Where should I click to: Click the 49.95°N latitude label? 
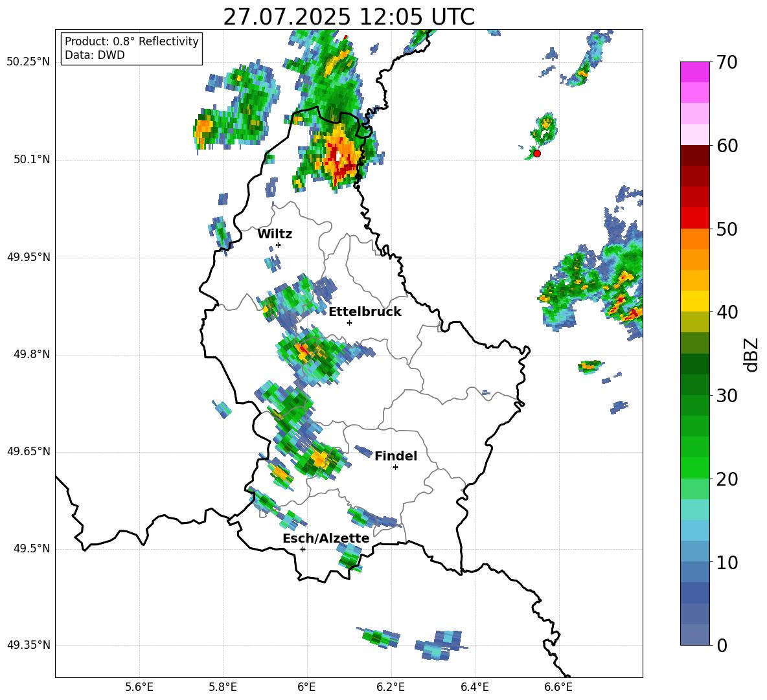[29, 257]
